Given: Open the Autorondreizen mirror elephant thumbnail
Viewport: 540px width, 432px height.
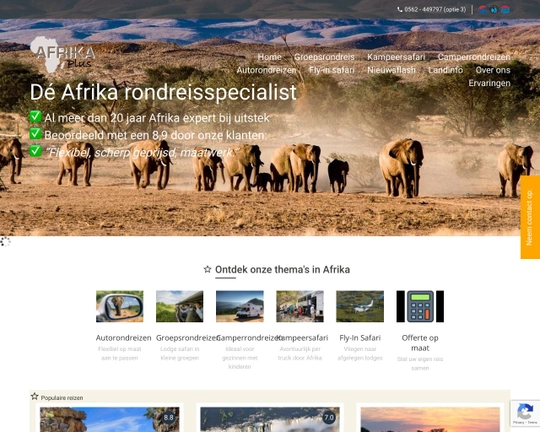Looking at the screenshot, I should click(x=120, y=306).
